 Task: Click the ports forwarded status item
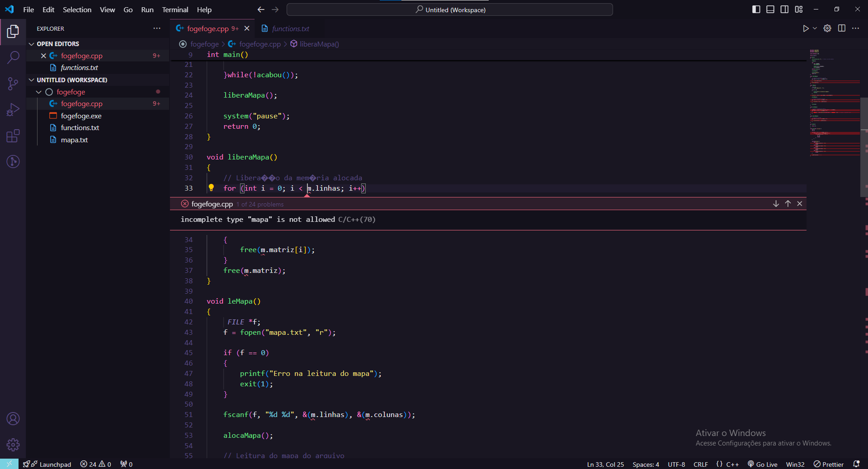click(x=127, y=464)
